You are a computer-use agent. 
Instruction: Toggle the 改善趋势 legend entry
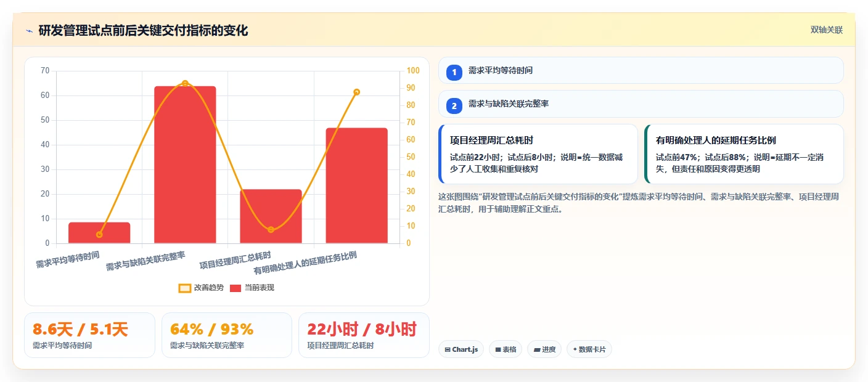point(201,288)
